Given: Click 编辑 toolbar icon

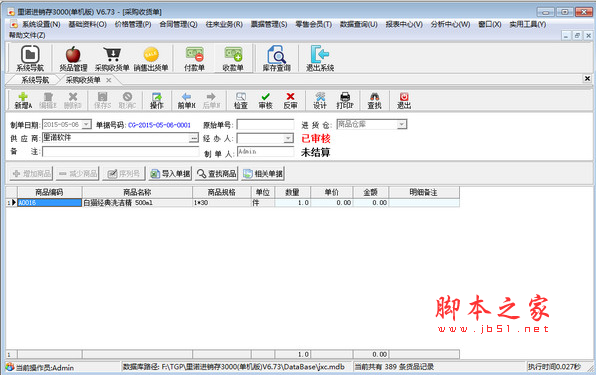Looking at the screenshot, I should tap(48, 101).
